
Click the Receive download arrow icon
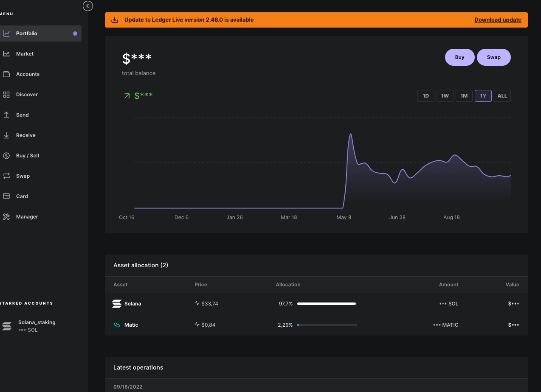click(x=6, y=135)
